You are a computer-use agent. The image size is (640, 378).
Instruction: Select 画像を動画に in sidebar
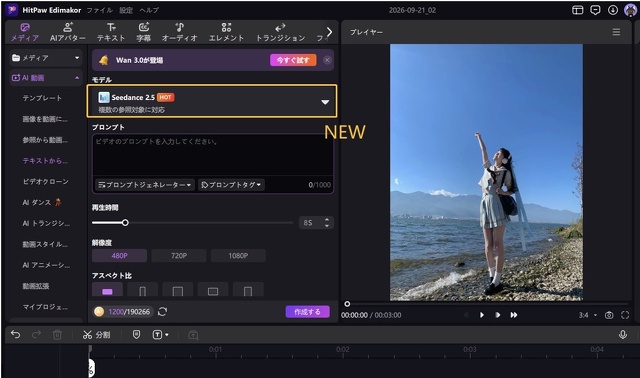click(x=45, y=119)
